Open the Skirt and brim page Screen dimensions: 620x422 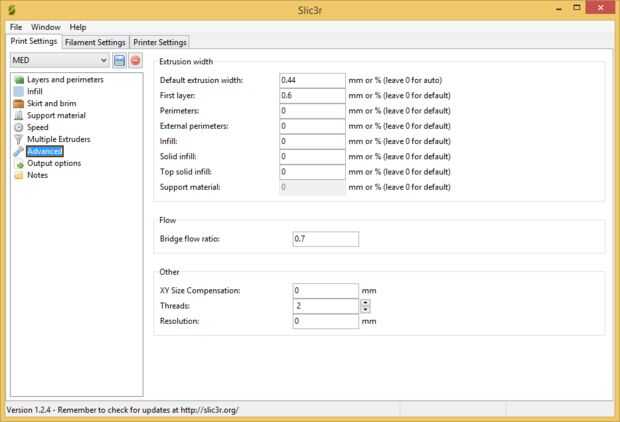(x=51, y=104)
